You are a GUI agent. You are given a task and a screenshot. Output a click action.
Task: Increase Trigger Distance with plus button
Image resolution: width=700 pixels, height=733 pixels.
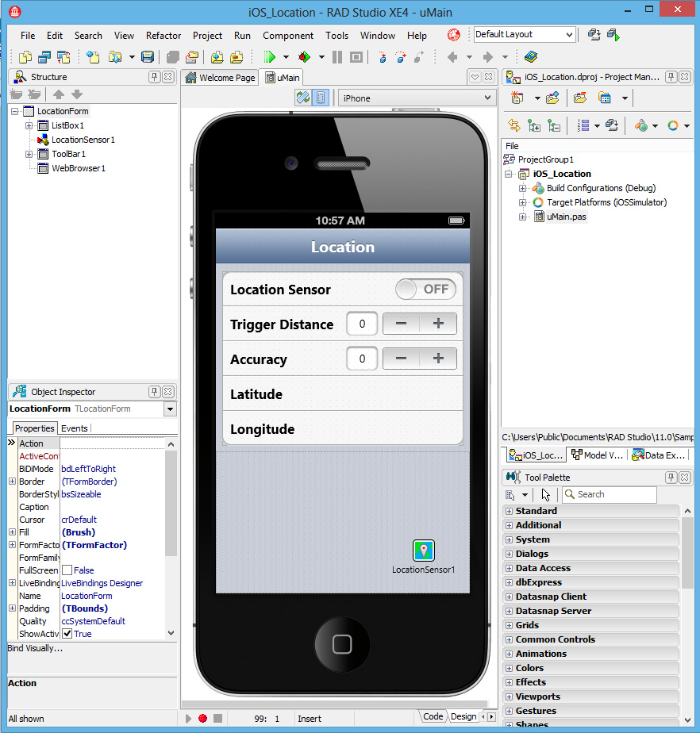(x=438, y=324)
